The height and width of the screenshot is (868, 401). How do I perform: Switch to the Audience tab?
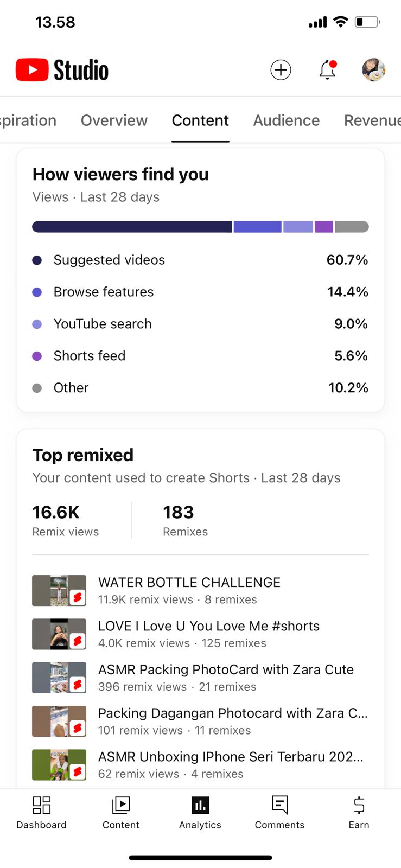click(x=286, y=120)
